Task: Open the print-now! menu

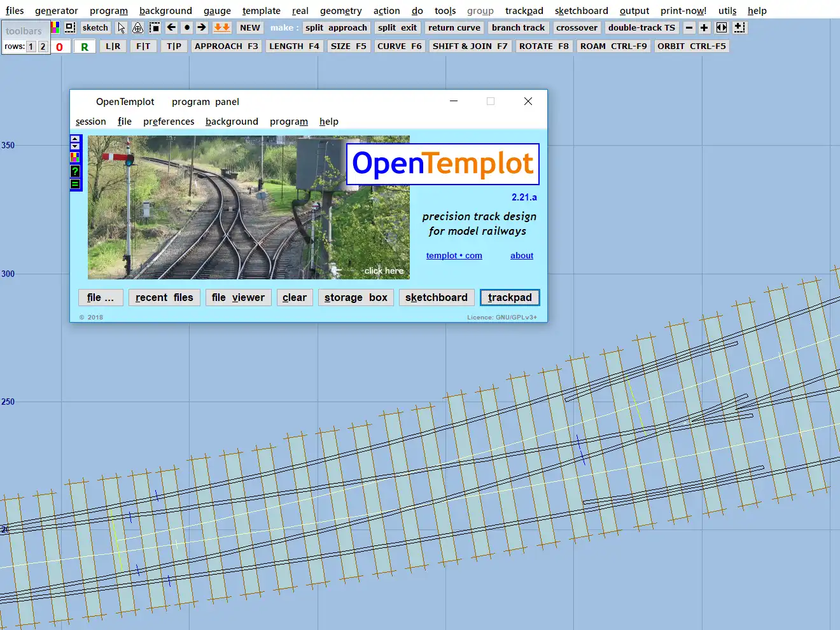Action: click(x=683, y=11)
